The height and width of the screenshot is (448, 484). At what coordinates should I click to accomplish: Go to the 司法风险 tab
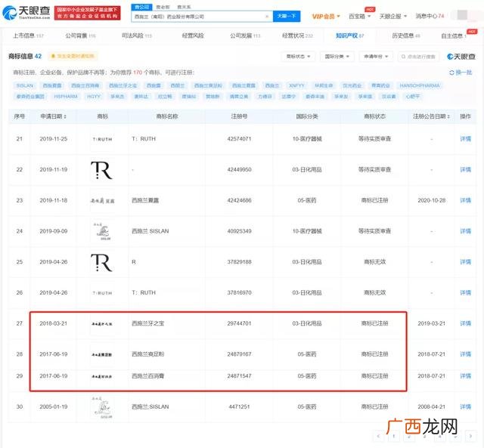click(137, 36)
